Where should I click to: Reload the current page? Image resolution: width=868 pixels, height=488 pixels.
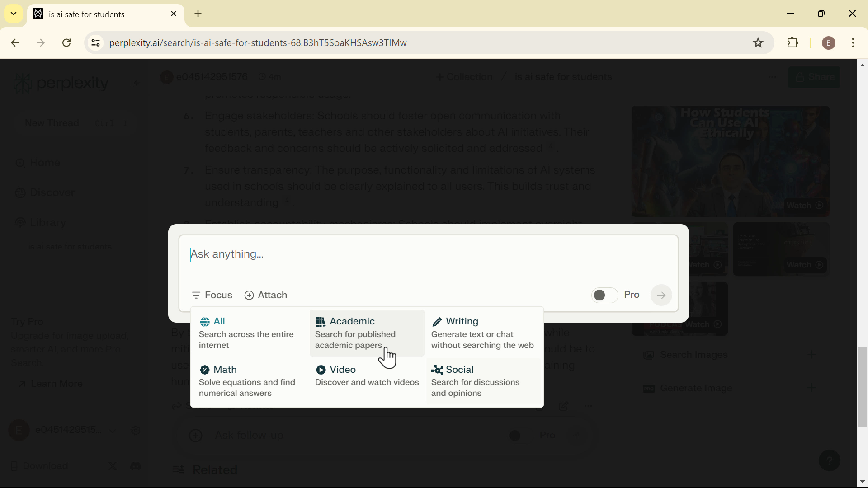tap(67, 43)
